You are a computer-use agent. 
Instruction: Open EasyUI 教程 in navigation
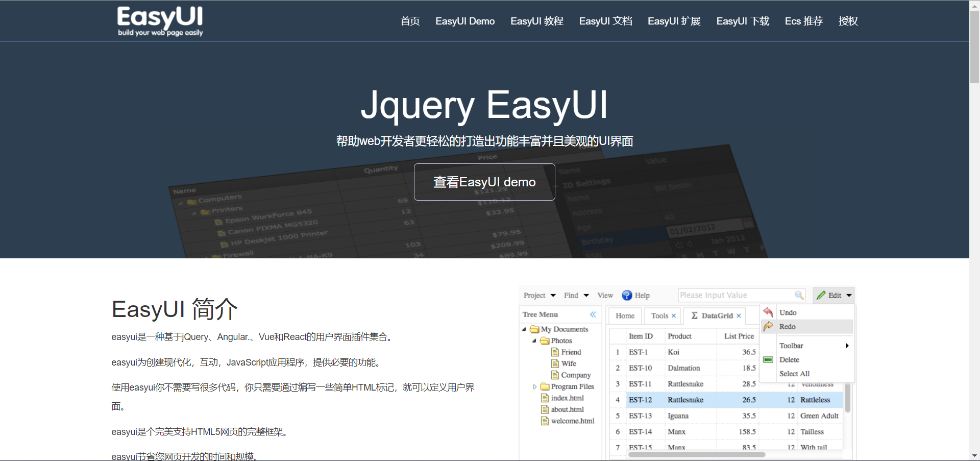[537, 21]
